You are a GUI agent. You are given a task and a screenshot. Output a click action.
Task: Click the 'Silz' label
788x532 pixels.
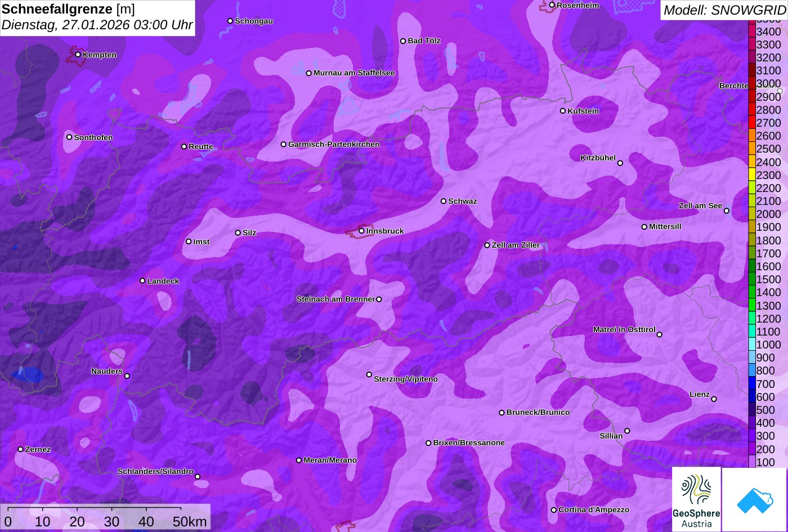(x=249, y=233)
